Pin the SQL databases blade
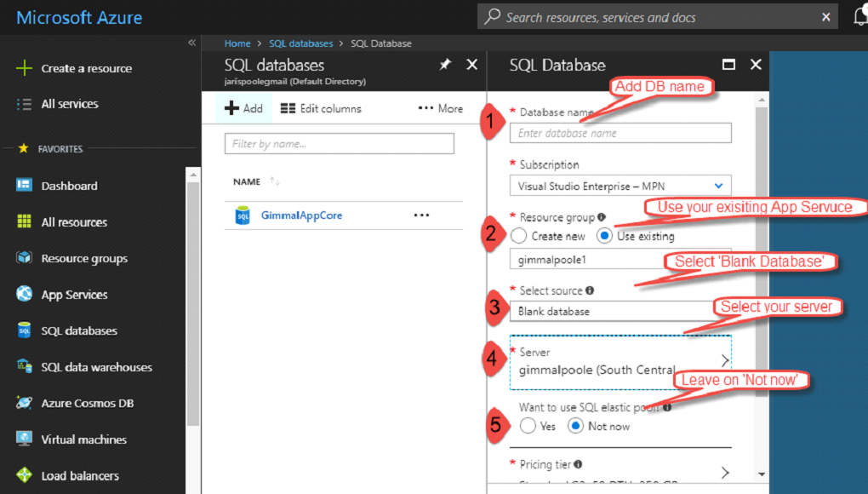Viewport: 868px width, 494px height. point(444,65)
